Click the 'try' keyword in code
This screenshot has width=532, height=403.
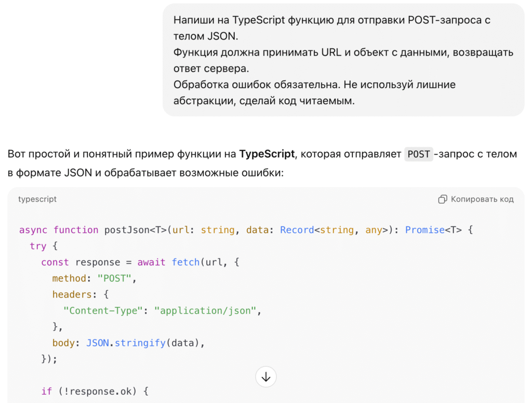38,246
